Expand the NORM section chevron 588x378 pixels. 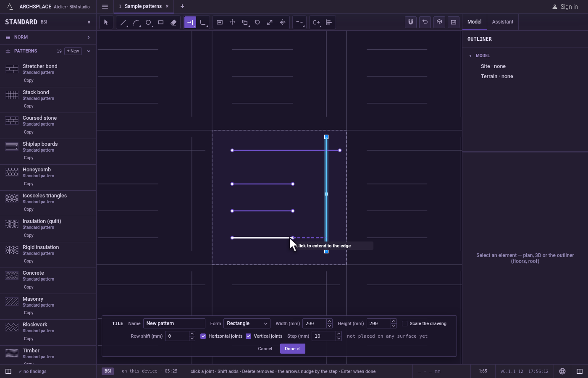point(89,37)
